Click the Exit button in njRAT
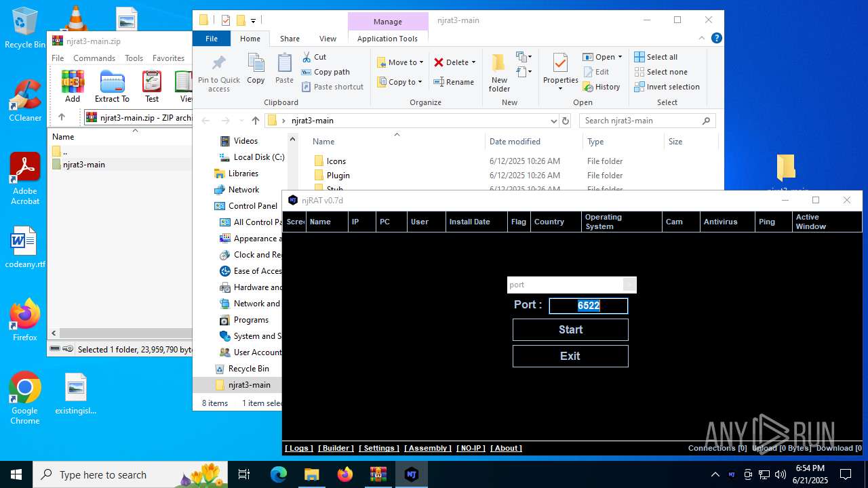The width and height of the screenshot is (868, 488). coord(570,356)
